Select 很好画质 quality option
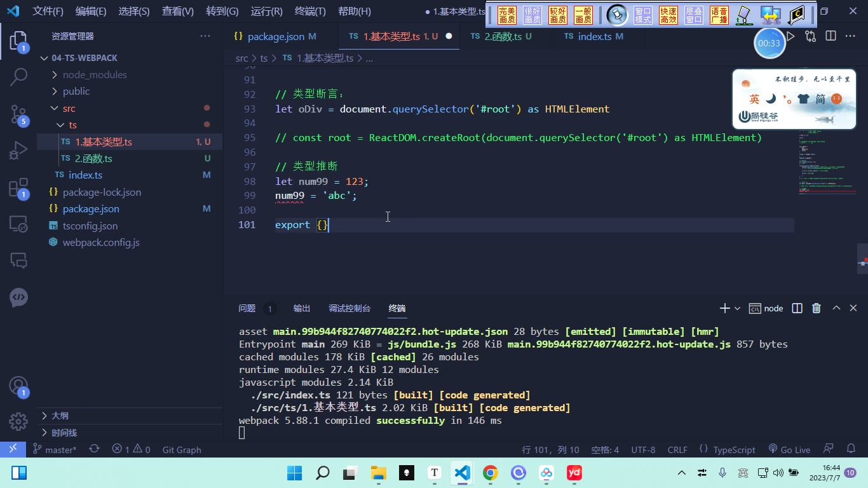The image size is (868, 488). coord(532,15)
